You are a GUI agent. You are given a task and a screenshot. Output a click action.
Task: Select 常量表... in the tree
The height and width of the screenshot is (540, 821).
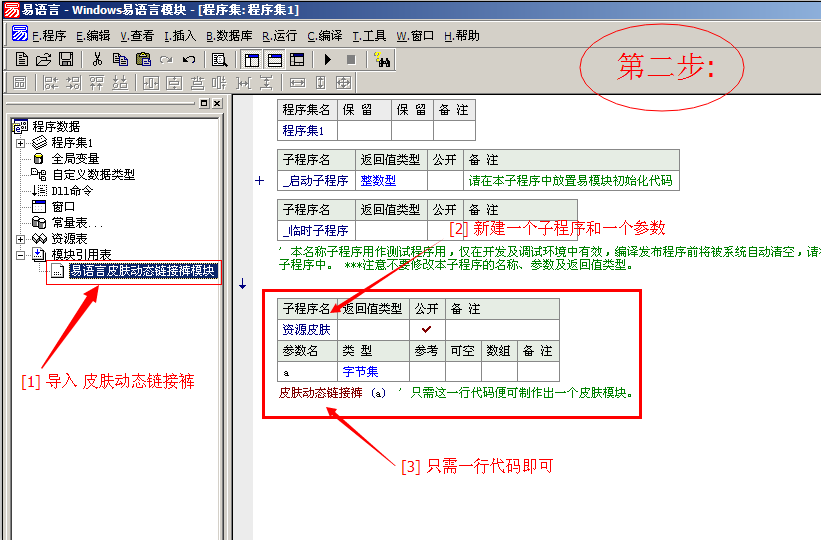click(x=77, y=223)
